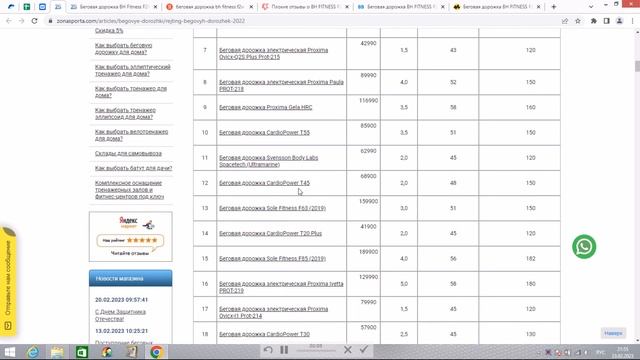This screenshot has width=640, height=360.
Task: Open Chrome's three-dot menu
Action: 632,21
